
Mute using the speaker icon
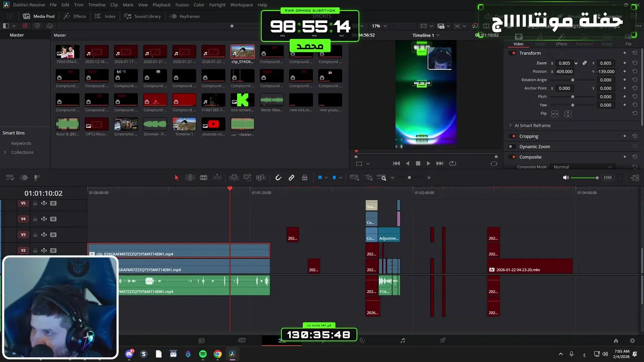[x=566, y=177]
